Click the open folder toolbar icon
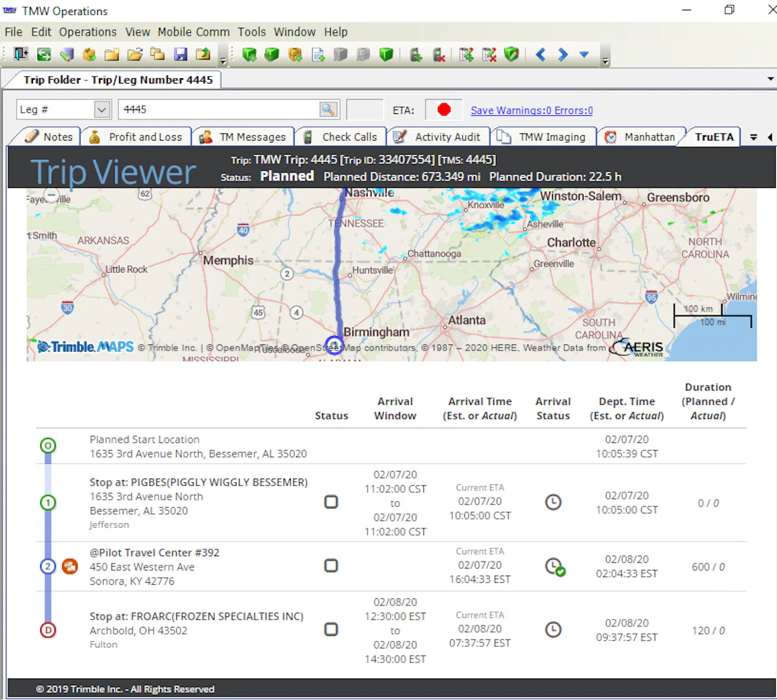The image size is (777, 700). point(135,54)
